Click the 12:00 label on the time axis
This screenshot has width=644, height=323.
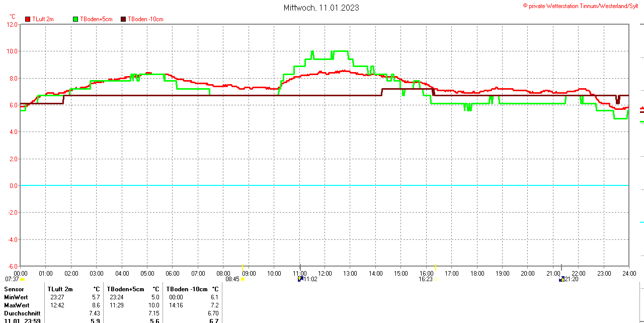pos(325,273)
